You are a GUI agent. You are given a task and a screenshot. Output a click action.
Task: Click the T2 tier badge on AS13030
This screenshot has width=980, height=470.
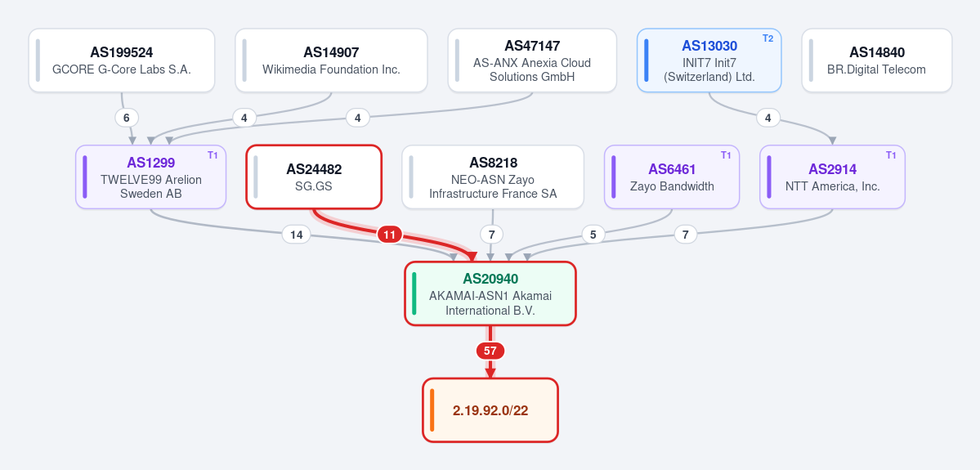[767, 38]
